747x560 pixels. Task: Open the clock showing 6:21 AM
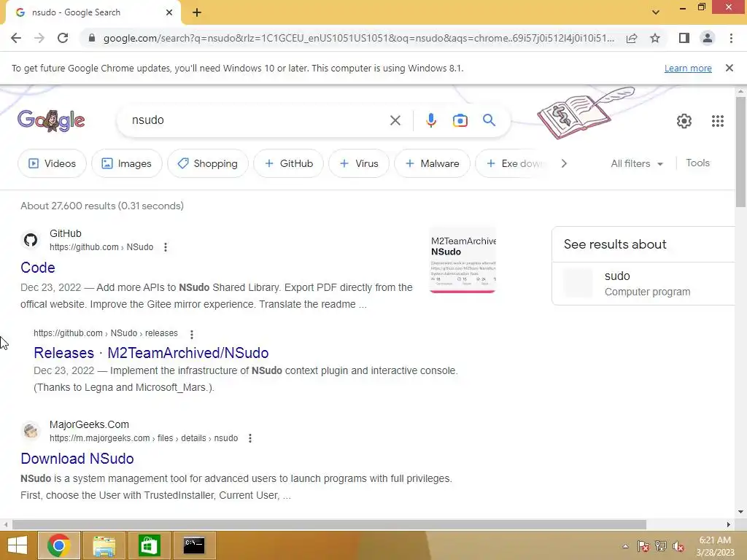click(715, 546)
